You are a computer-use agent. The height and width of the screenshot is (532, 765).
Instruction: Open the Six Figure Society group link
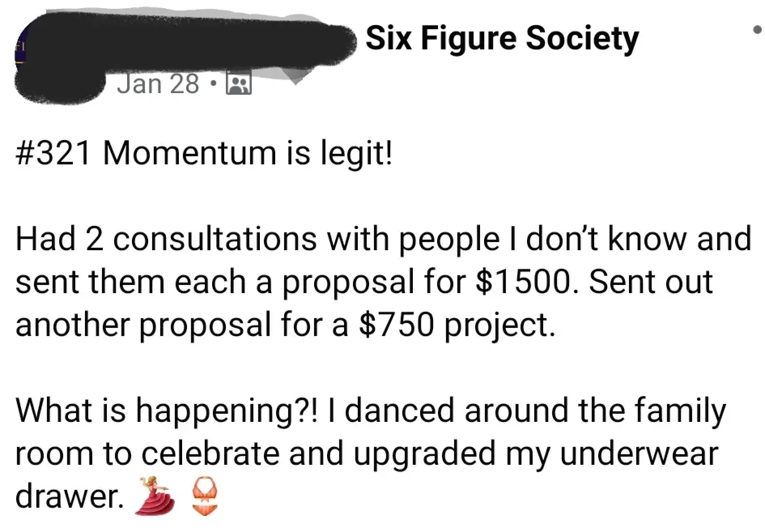[502, 39]
